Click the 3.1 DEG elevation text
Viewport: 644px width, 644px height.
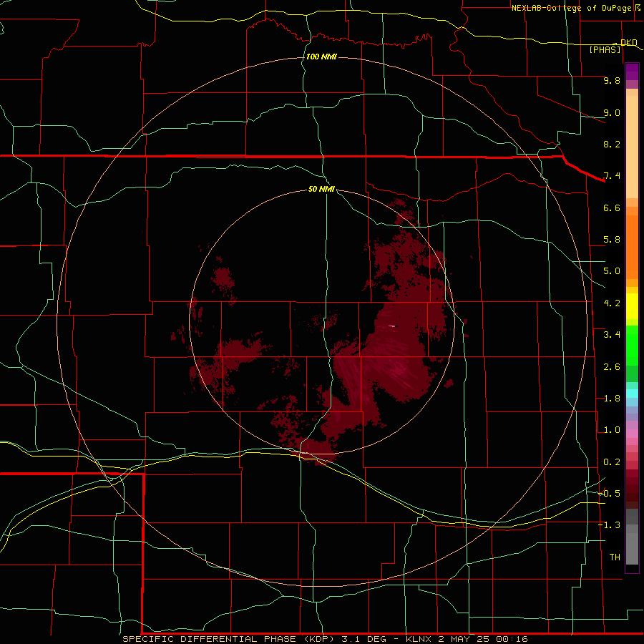364,639
